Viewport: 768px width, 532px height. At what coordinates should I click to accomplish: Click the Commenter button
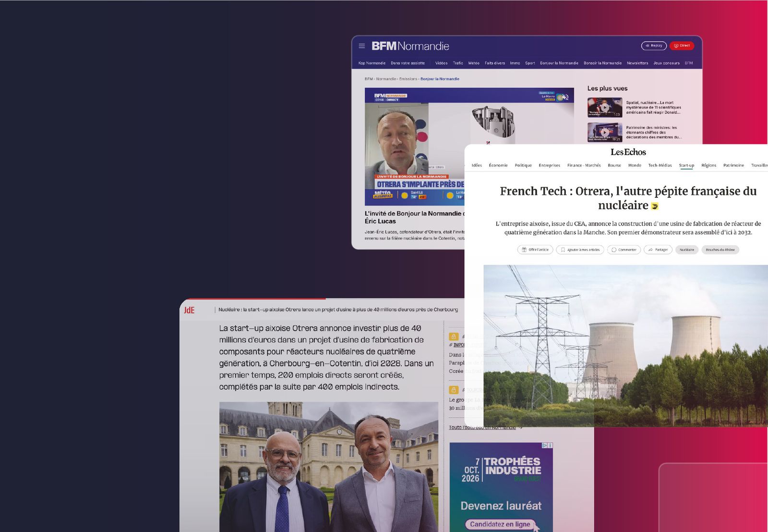(x=624, y=250)
